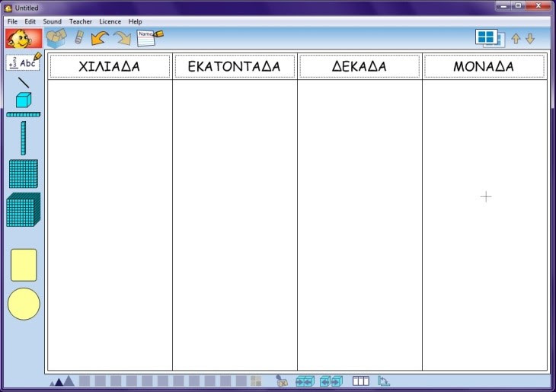556x392 pixels.
Task: Select the ΕΚΑΤΟΝΤΑΔΑ column header text box
Action: (x=235, y=66)
